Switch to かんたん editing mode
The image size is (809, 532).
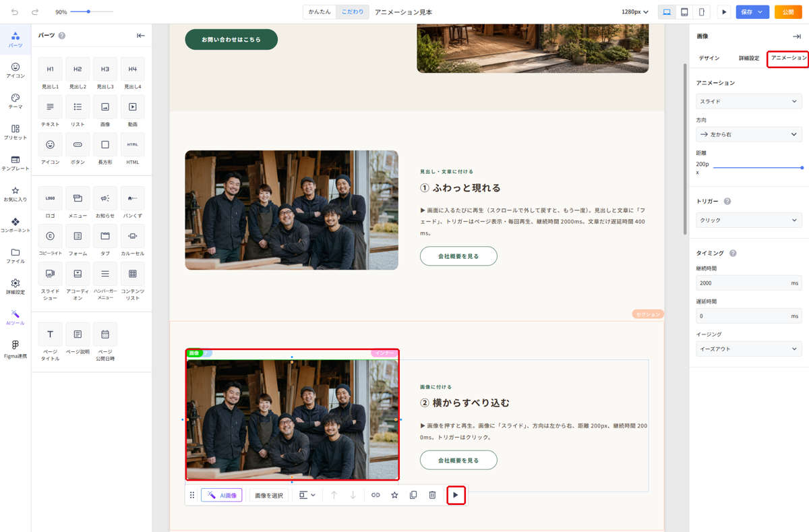(x=320, y=12)
